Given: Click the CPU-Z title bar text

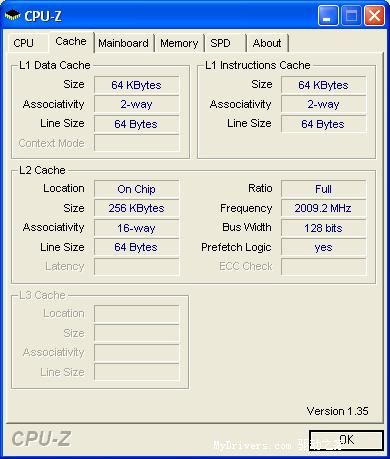Looking at the screenshot, I should [x=43, y=16].
